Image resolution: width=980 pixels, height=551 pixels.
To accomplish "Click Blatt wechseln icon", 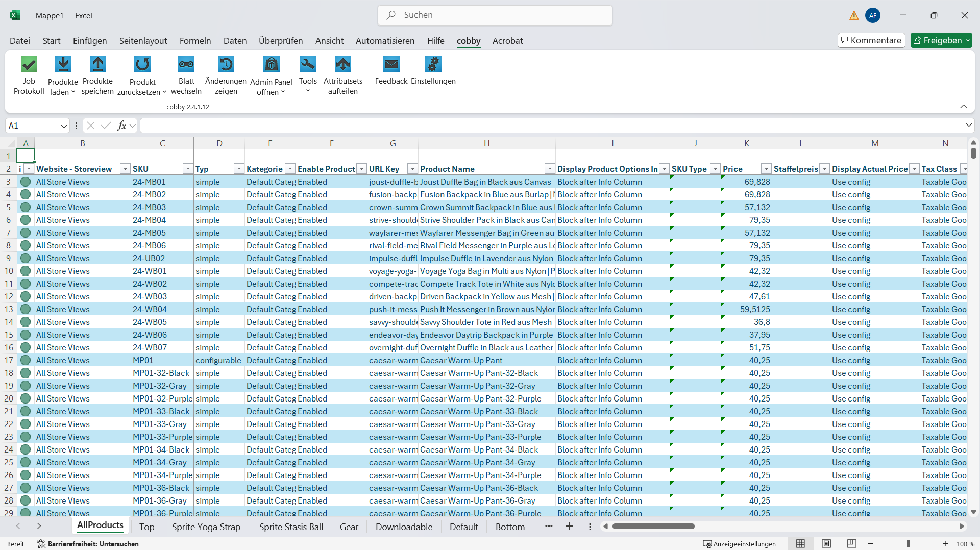I will (186, 65).
